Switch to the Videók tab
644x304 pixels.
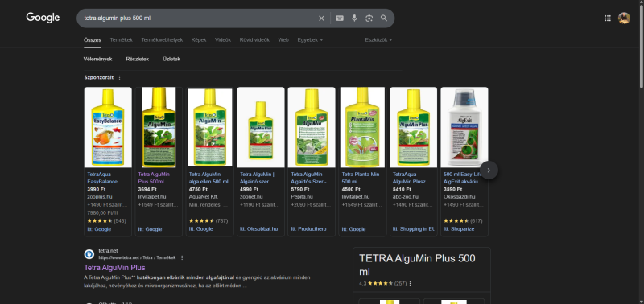click(x=223, y=39)
